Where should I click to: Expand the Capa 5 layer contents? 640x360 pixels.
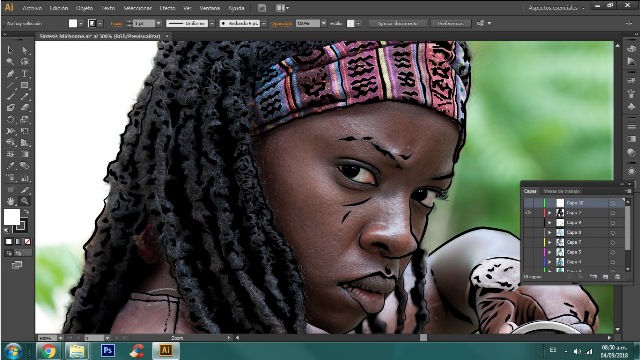(550, 252)
